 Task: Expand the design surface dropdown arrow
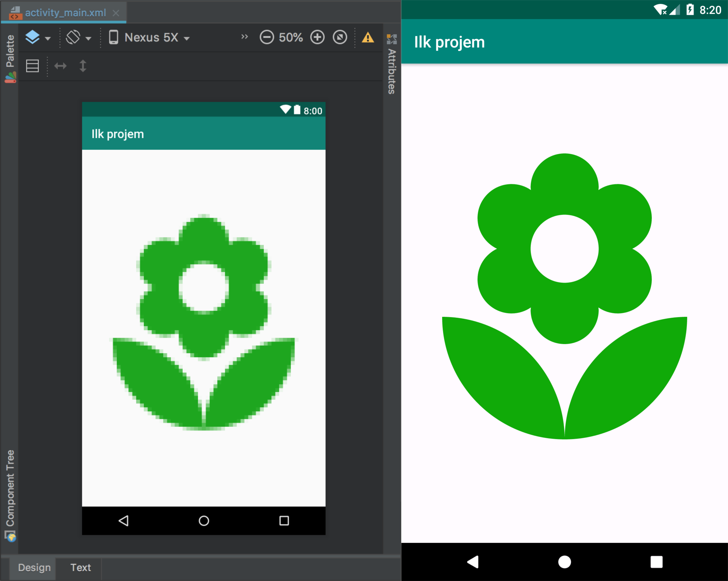pos(48,38)
